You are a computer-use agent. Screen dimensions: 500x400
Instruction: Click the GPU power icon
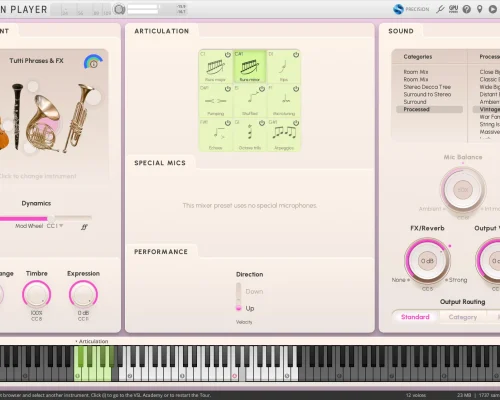pos(453,9)
